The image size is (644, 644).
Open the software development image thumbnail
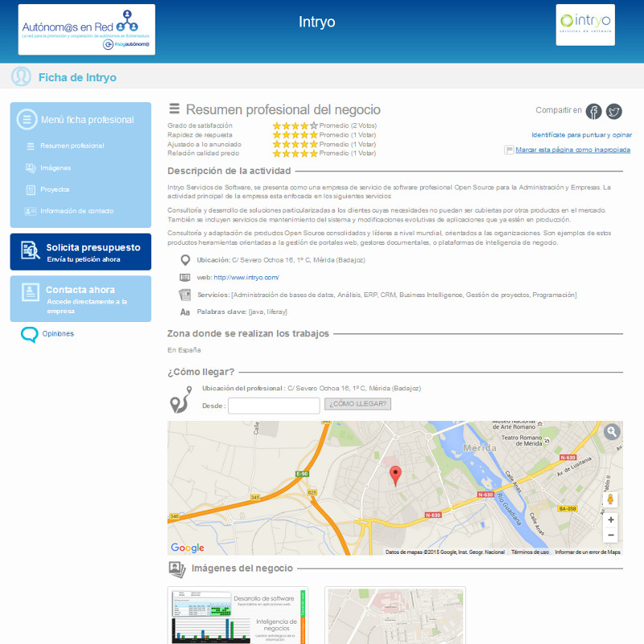coord(238,616)
